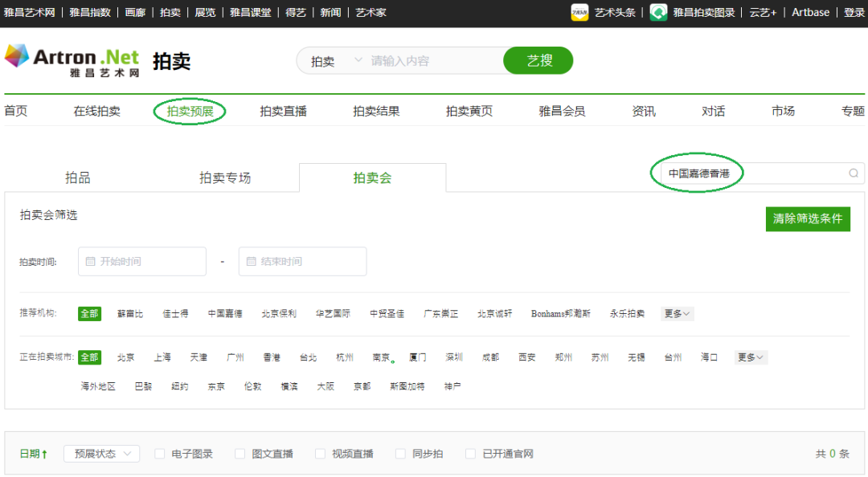The width and height of the screenshot is (868, 477).
Task: Check the 图文直播 checkbox
Action: pos(240,454)
